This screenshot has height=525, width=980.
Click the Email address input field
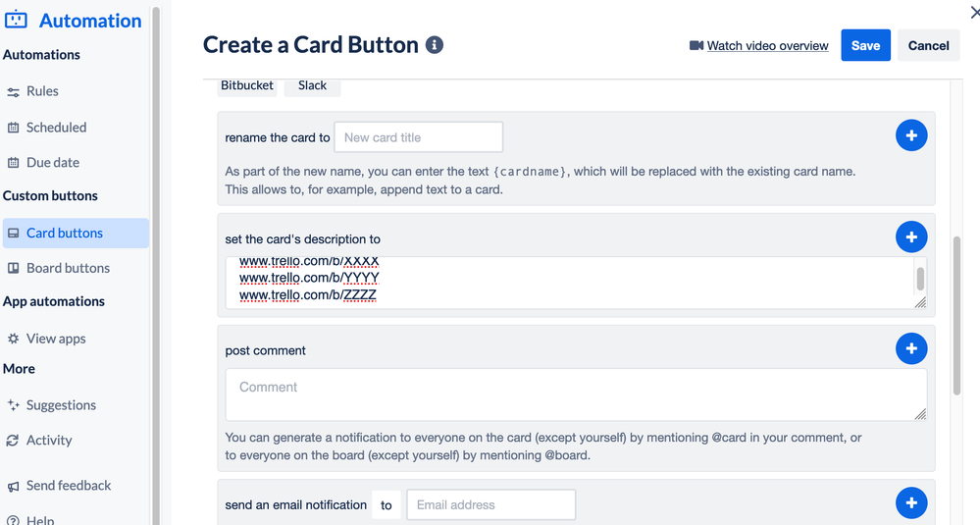tap(491, 505)
